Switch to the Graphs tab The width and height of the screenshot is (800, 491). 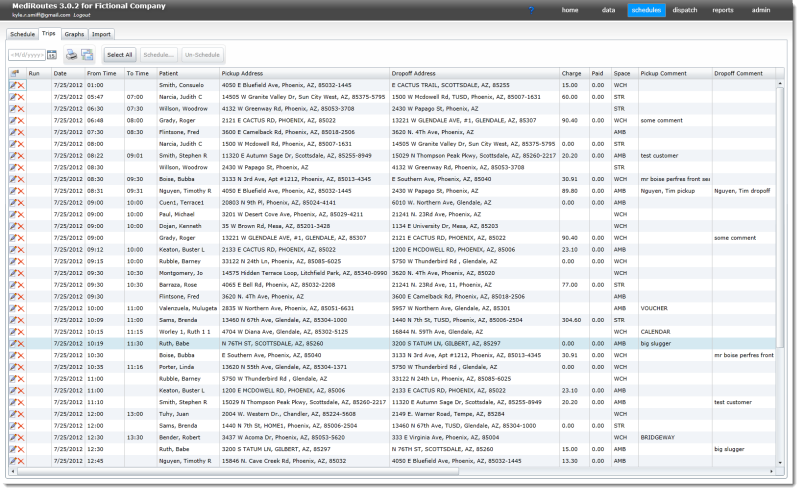(74, 34)
